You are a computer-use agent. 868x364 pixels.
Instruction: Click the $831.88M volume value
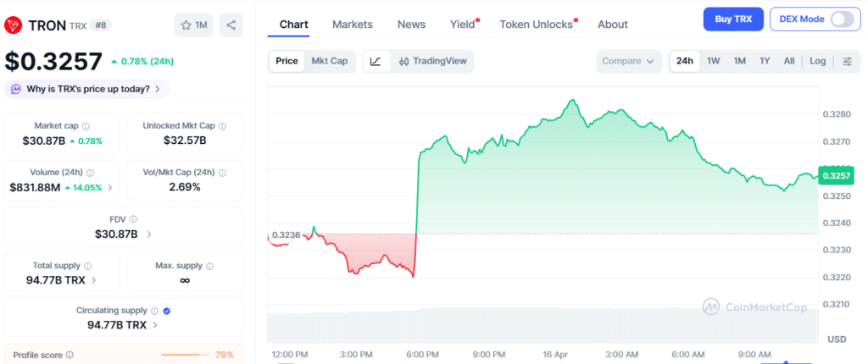click(35, 188)
